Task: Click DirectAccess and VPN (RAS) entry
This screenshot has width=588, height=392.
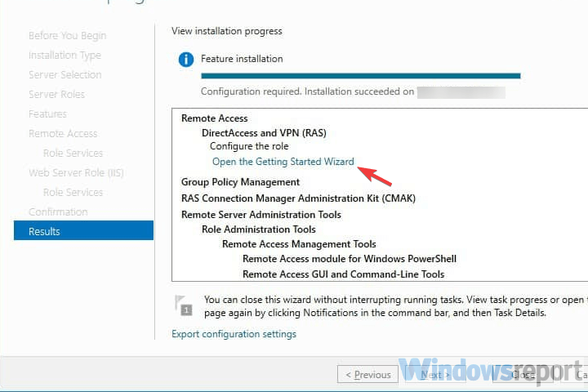Action: pos(264,133)
